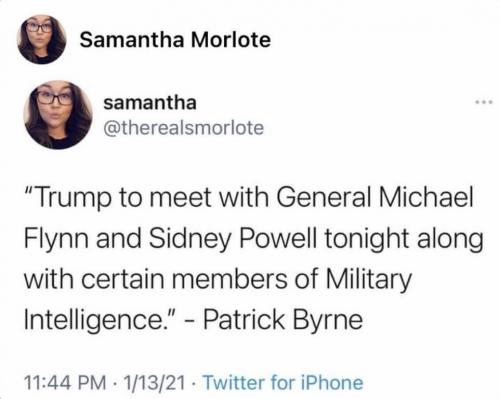Click the word Military in the tweet
This screenshot has width=500, height=399.
pos(369,279)
